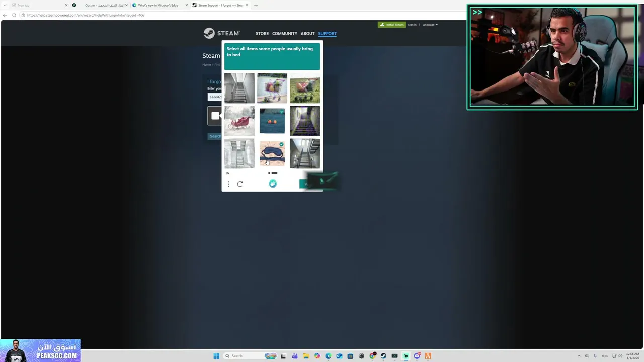Close the What's new in Microsoft Edge tab
The height and width of the screenshot is (362, 644).
tap(187, 5)
